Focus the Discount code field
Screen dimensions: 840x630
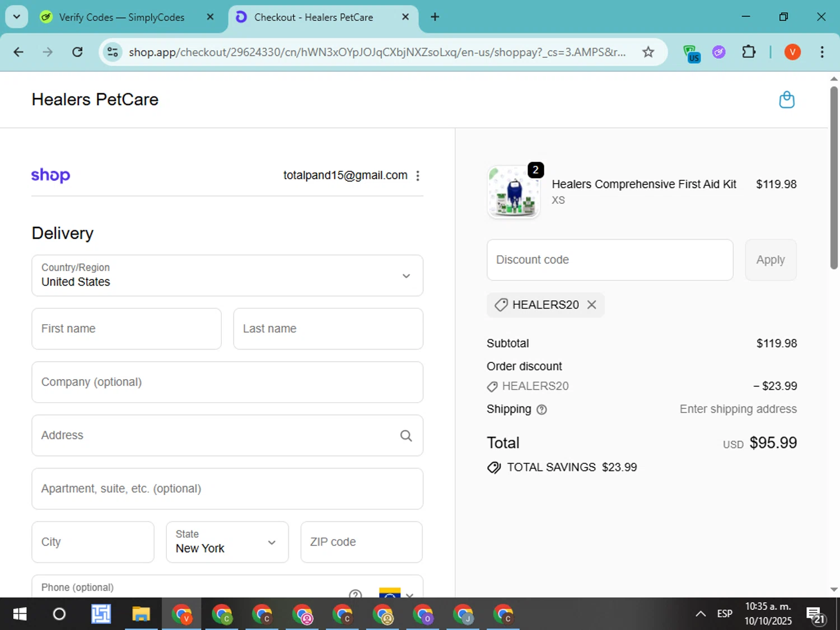click(x=610, y=260)
